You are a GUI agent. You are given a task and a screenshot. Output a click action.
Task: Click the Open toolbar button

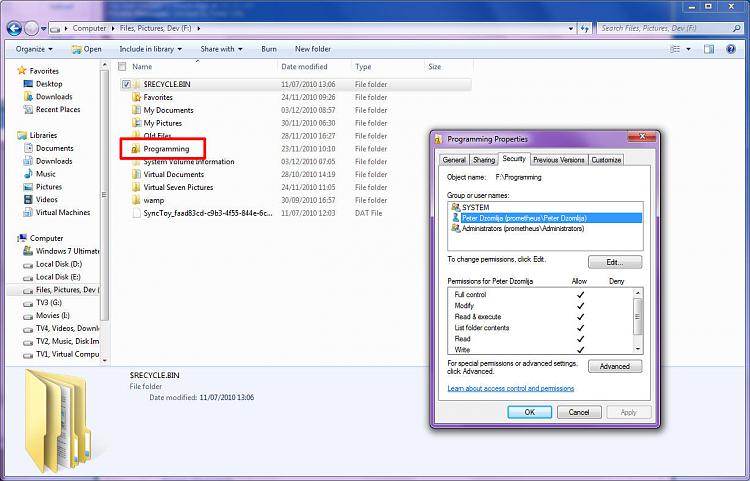87,49
